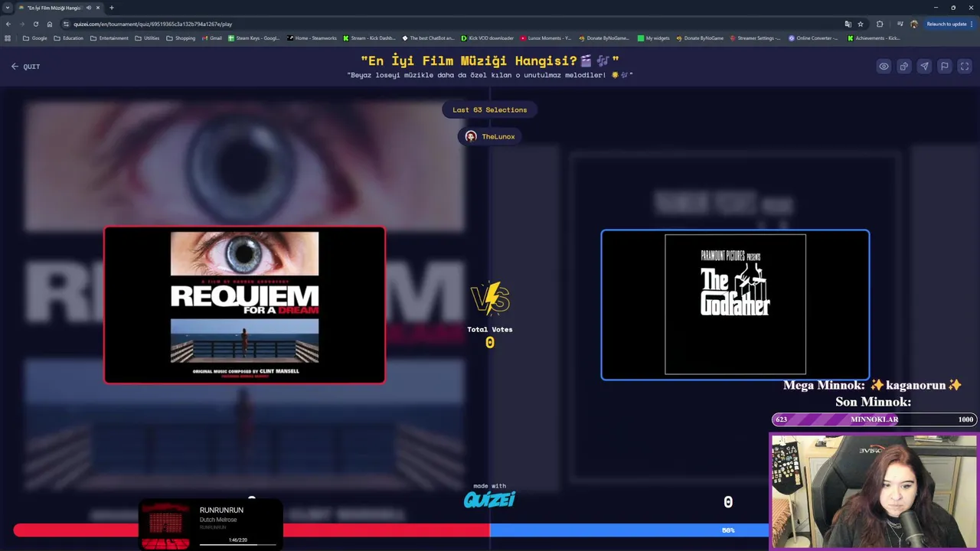
Task: Click the RUNRUNRUN album art thumbnail
Action: [x=166, y=525]
